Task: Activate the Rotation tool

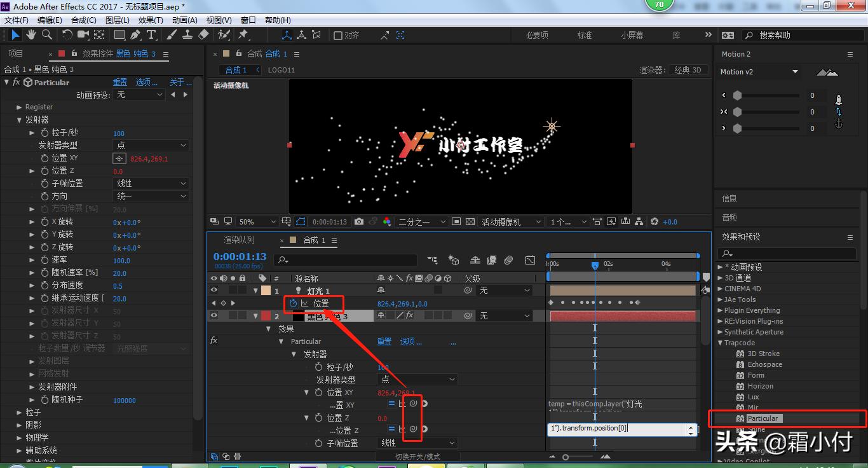Action: tap(67, 34)
